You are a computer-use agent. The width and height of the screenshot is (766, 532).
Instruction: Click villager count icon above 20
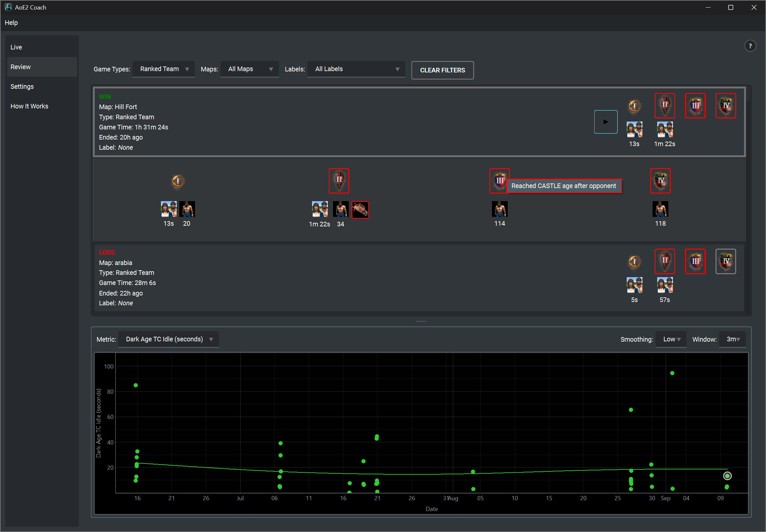pyautogui.click(x=187, y=209)
